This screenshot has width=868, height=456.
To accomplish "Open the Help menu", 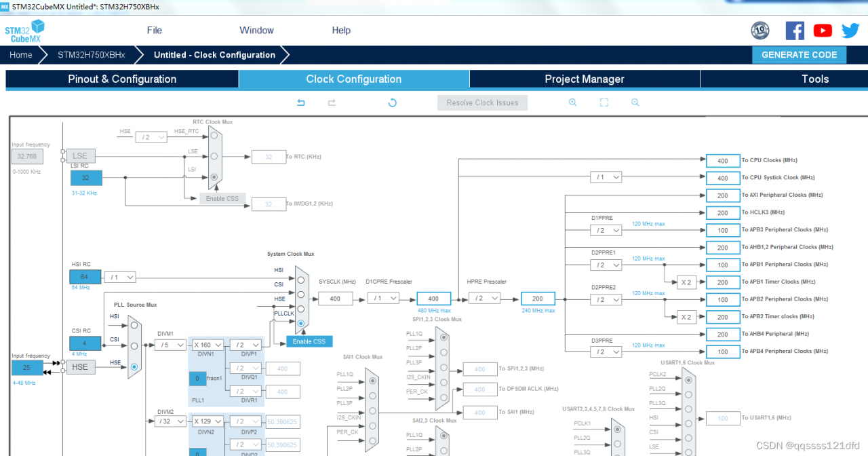I will [341, 31].
